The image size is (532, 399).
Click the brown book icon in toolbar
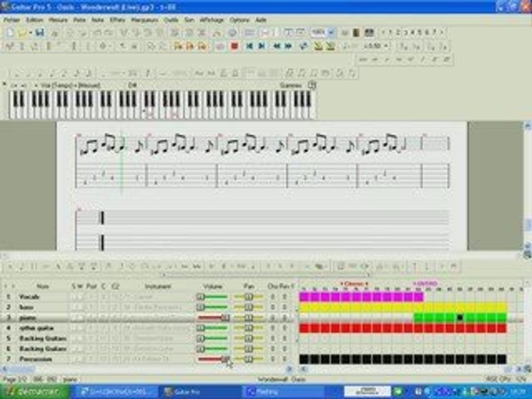coord(356,33)
